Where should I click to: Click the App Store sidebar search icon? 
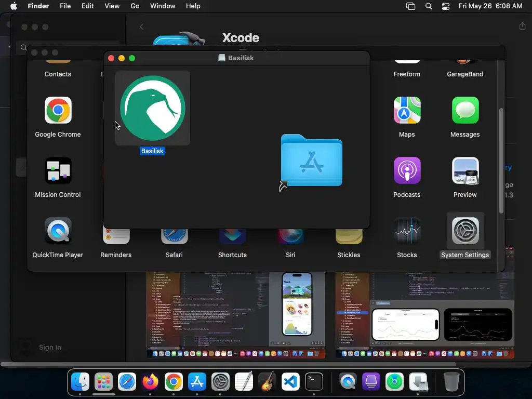click(23, 47)
